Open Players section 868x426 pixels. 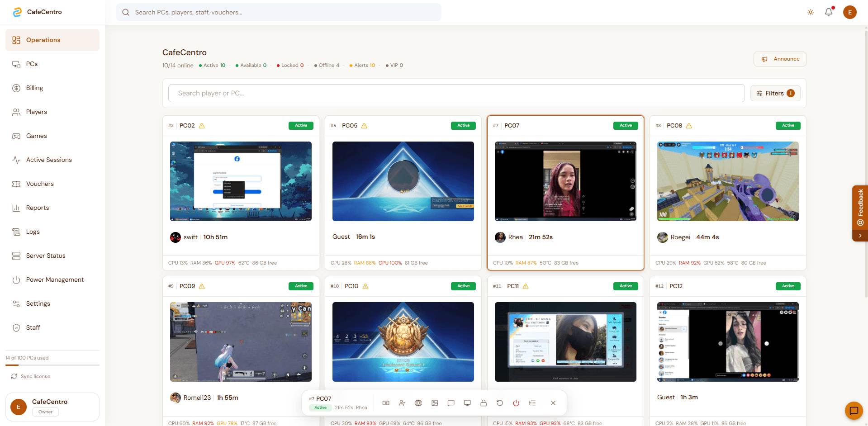click(52, 112)
